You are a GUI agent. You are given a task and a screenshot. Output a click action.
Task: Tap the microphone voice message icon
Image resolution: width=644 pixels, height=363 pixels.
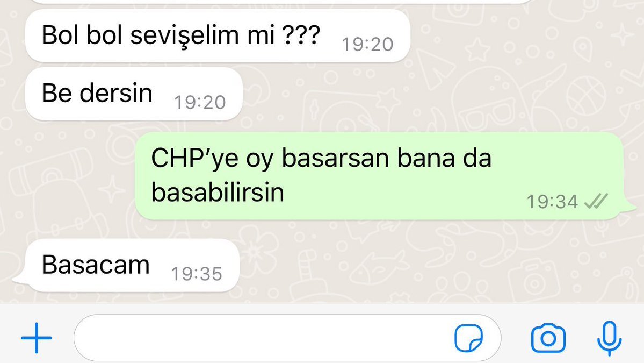point(609,338)
